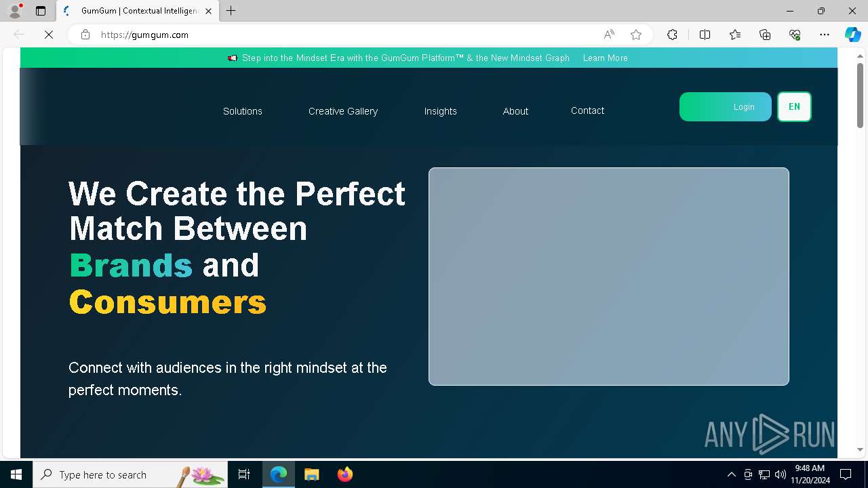Open network status tray icon

[x=764, y=474]
